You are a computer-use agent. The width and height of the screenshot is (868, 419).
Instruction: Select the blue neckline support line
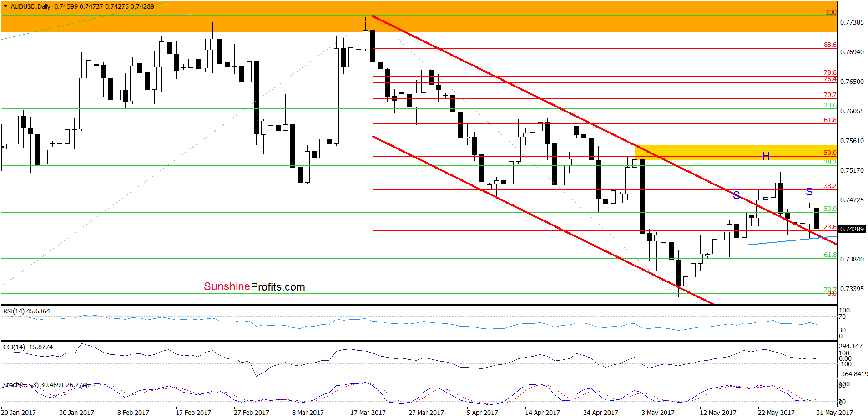coord(791,240)
